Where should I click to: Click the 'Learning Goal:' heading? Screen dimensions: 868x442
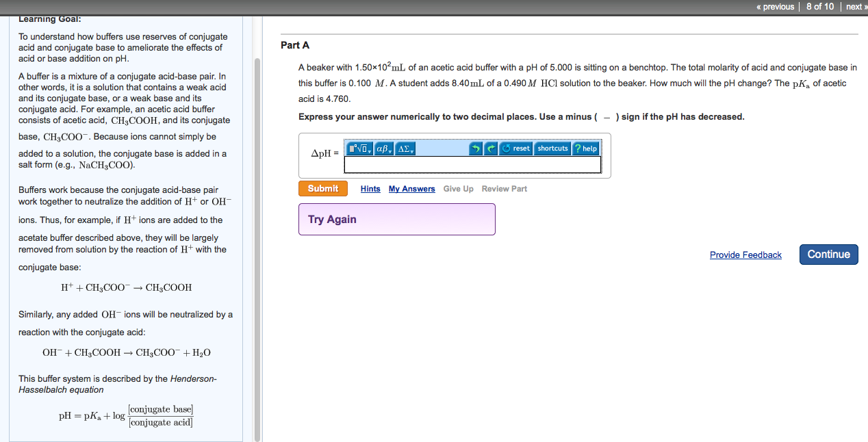(50, 19)
